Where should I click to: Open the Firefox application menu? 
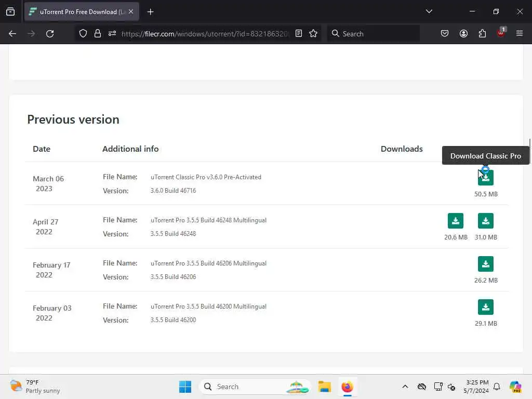(x=520, y=33)
